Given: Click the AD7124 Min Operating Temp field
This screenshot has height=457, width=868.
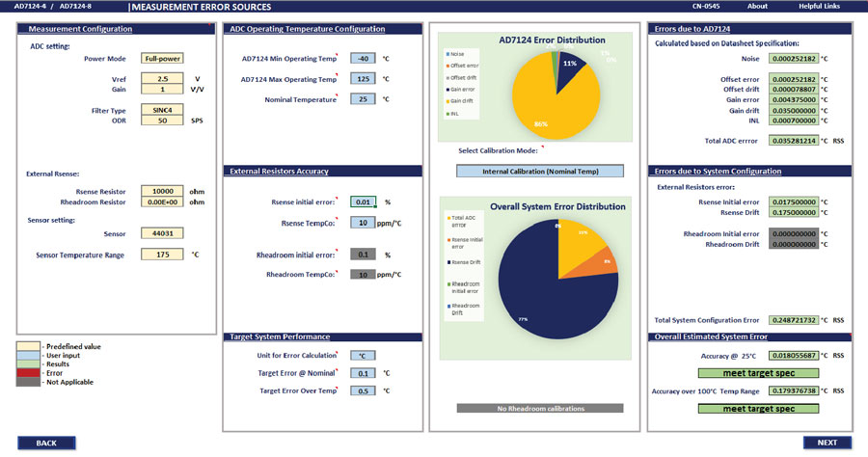Looking at the screenshot, I should tap(363, 58).
